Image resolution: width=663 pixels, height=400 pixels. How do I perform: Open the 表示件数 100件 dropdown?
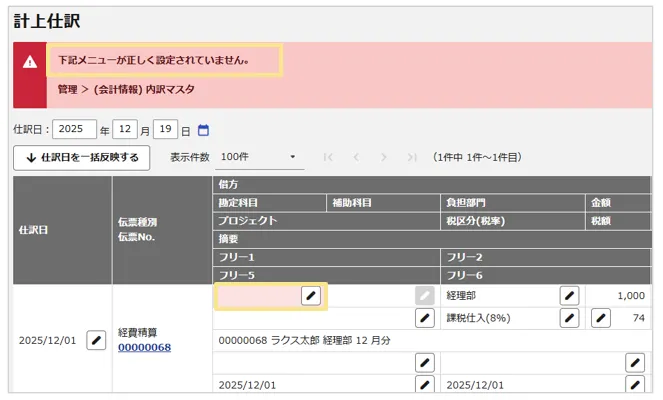(x=258, y=158)
